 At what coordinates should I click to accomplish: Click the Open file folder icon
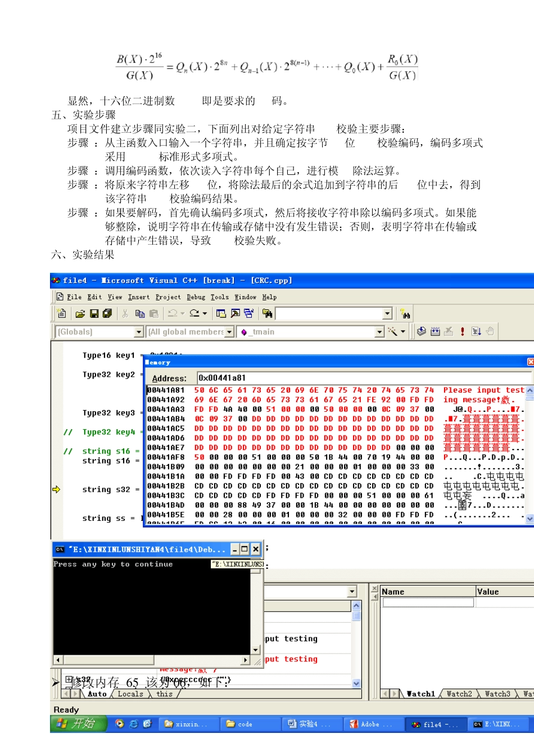click(80, 313)
